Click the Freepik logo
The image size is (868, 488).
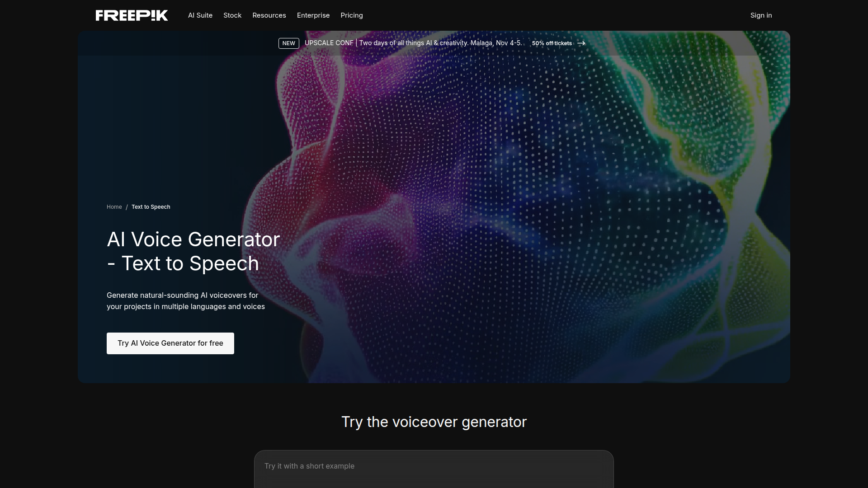pyautogui.click(x=132, y=15)
